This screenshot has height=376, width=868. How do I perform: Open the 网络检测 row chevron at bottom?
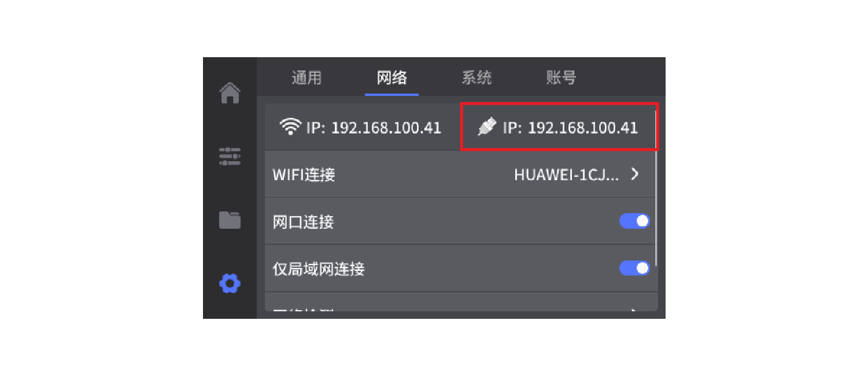pos(632,310)
